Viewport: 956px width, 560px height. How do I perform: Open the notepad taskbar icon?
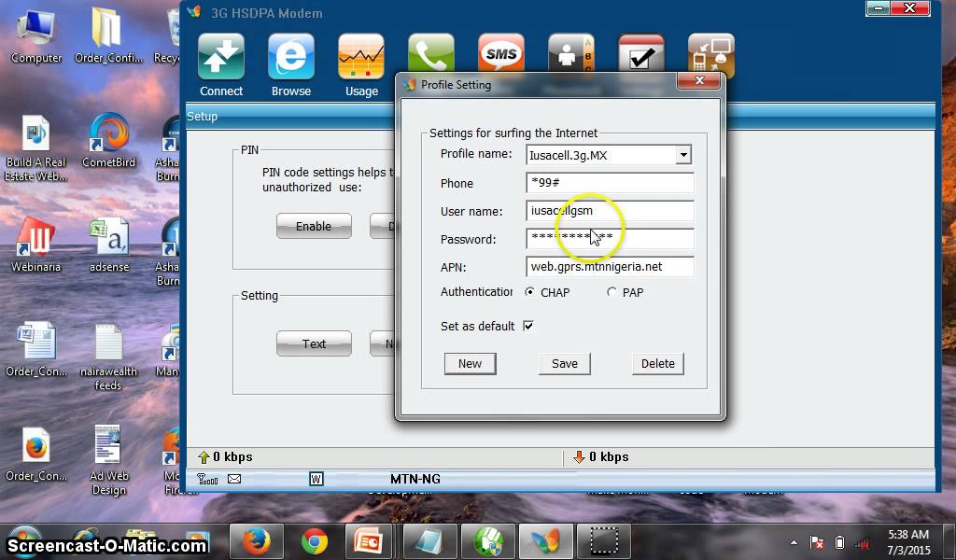click(429, 541)
